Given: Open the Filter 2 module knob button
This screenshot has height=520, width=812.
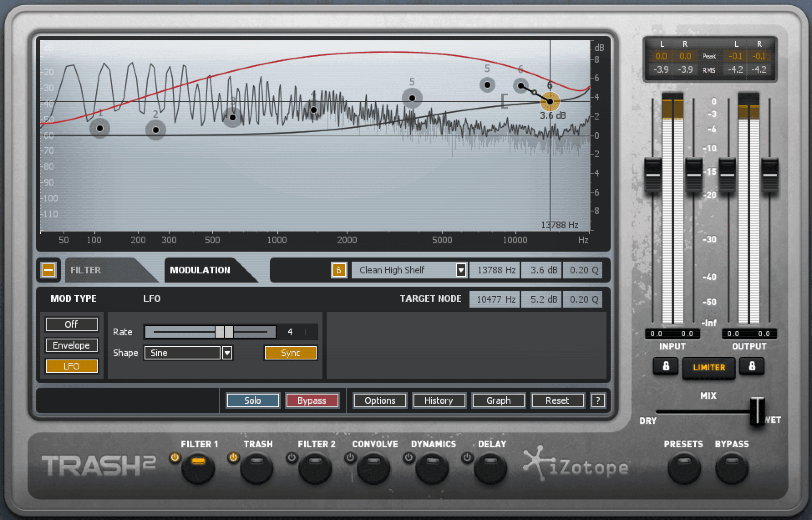Looking at the screenshot, I should click(x=315, y=469).
